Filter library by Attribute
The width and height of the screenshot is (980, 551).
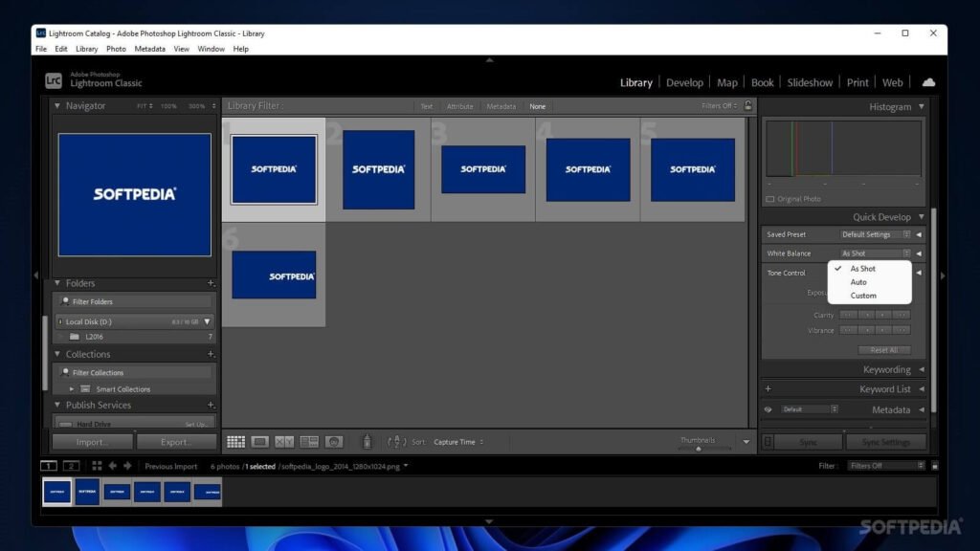point(459,107)
